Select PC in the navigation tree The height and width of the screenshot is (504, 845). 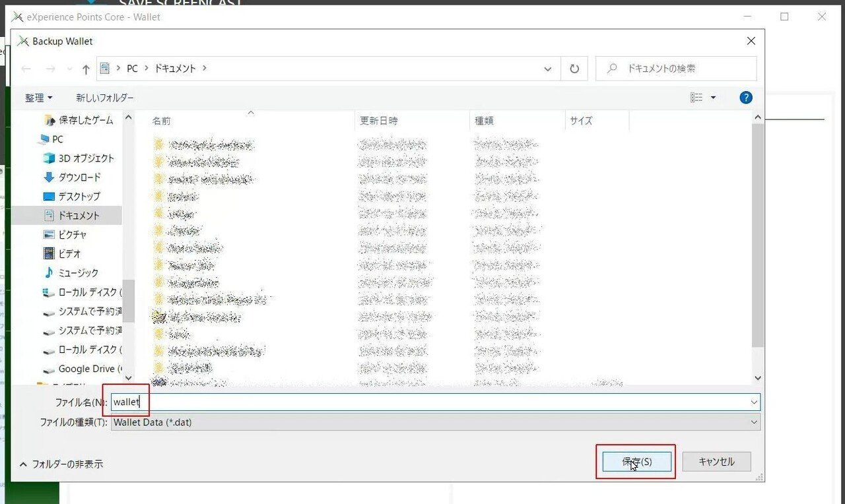[51, 139]
